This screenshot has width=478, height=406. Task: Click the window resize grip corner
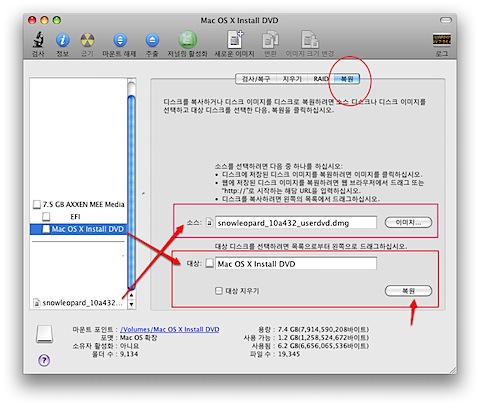453,370
